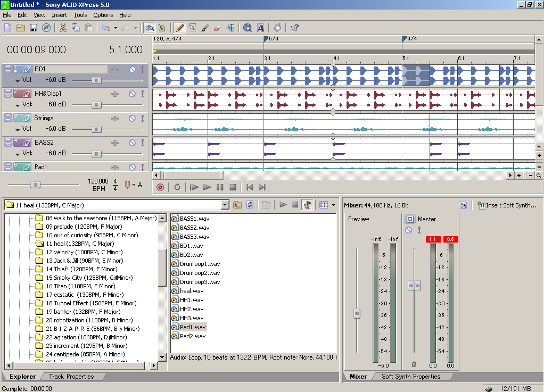Open the Options menu
This screenshot has width=544, height=392.
[x=103, y=15]
